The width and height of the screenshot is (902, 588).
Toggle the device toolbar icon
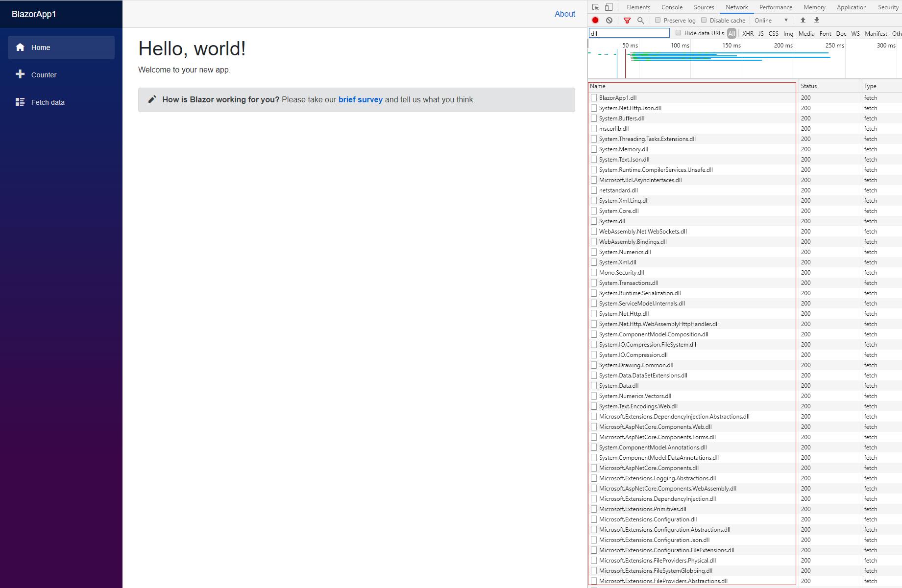coord(609,7)
